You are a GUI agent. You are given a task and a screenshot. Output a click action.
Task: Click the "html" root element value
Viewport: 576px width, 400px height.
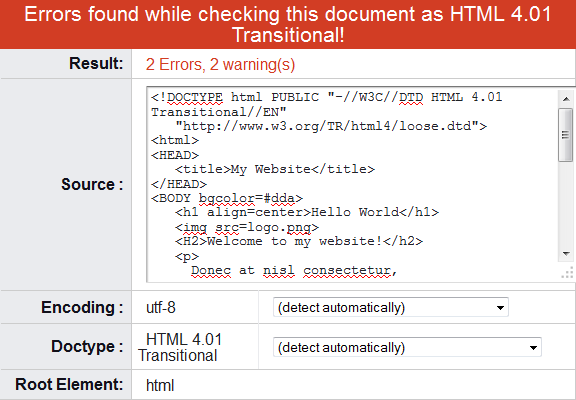click(x=160, y=385)
